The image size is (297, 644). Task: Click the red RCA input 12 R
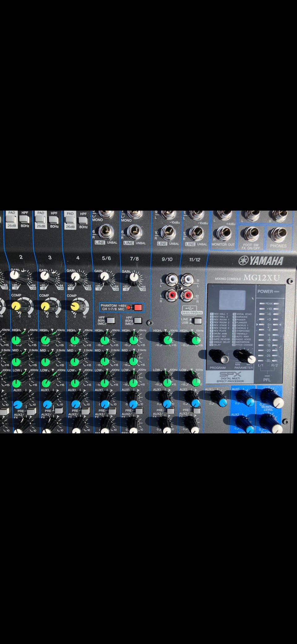coord(187,295)
